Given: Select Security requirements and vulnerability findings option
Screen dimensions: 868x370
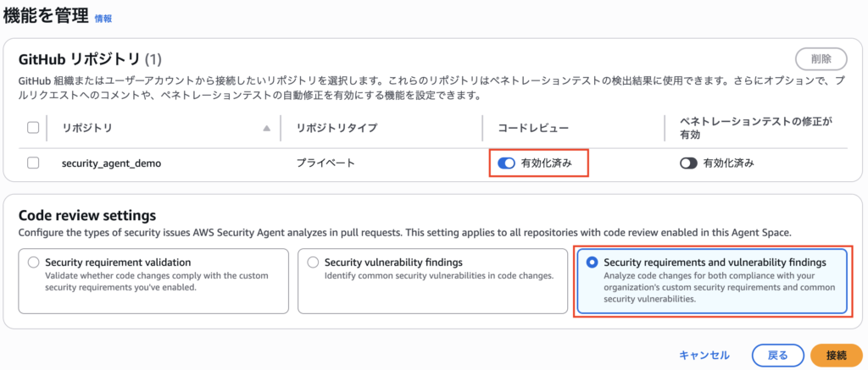Looking at the screenshot, I should pos(592,263).
